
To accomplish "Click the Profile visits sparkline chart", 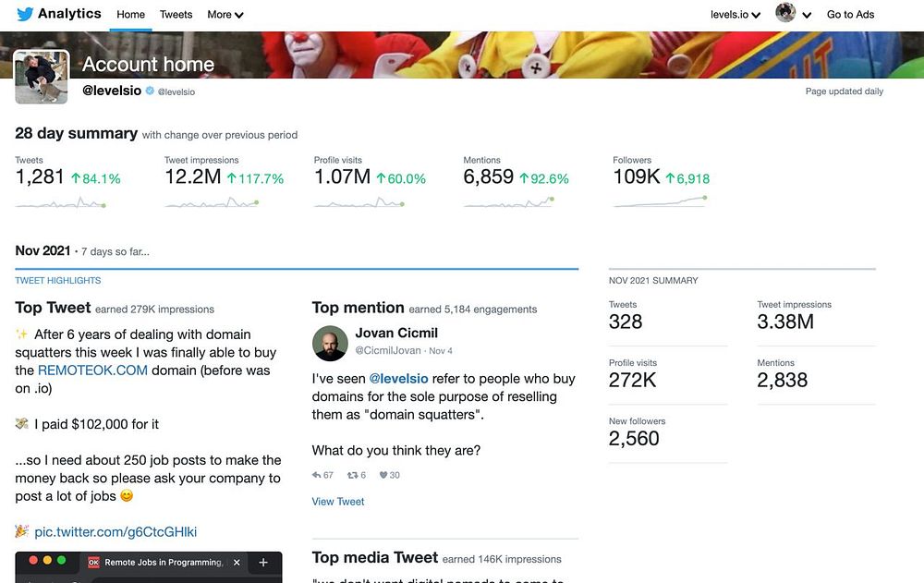I will 359,203.
